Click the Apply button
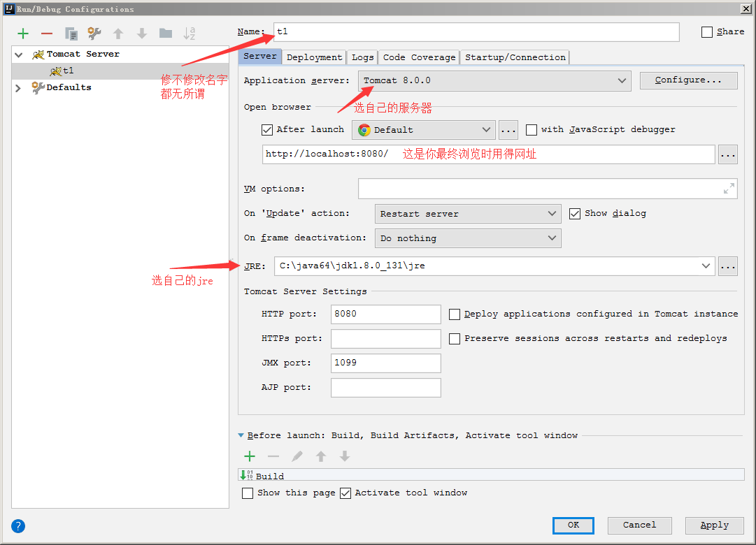756x545 pixels. [715, 525]
